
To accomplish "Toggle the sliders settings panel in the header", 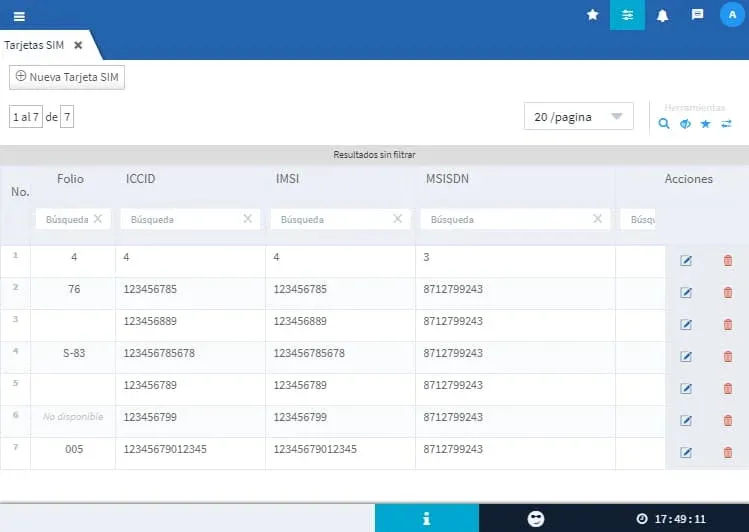I will [627, 15].
